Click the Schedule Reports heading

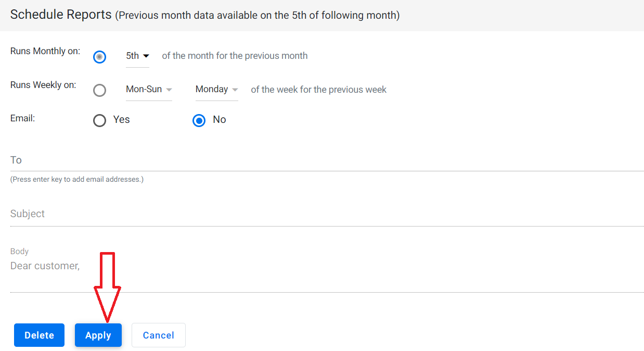point(61,15)
